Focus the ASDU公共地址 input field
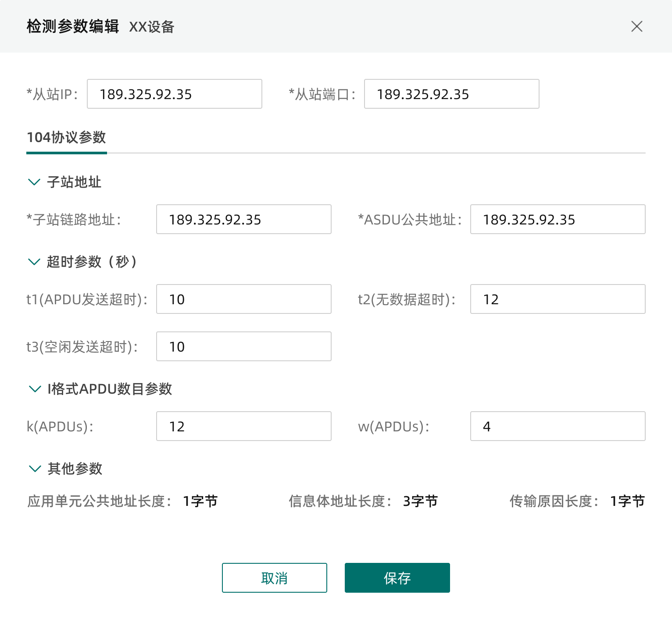Viewport: 672px width, 619px height. (x=558, y=219)
